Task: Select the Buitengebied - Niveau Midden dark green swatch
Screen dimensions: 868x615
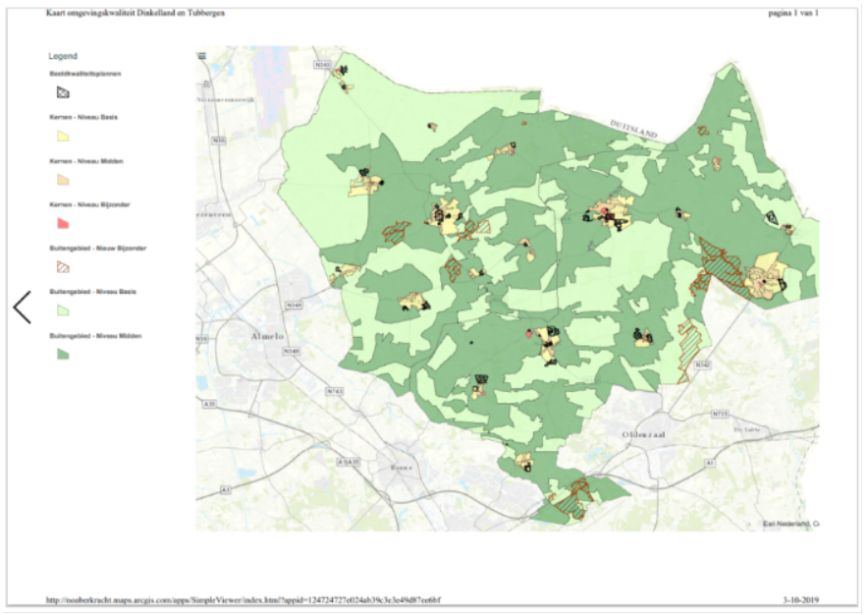Action: pyautogui.click(x=62, y=353)
